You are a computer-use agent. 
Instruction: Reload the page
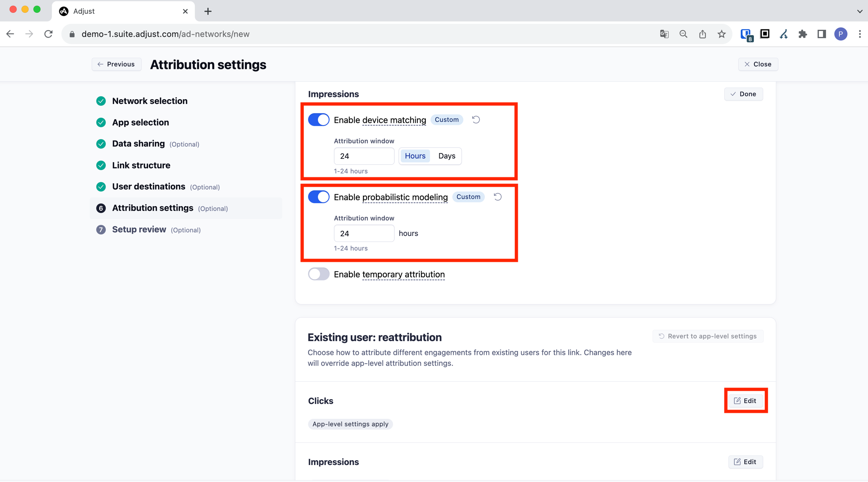click(49, 34)
